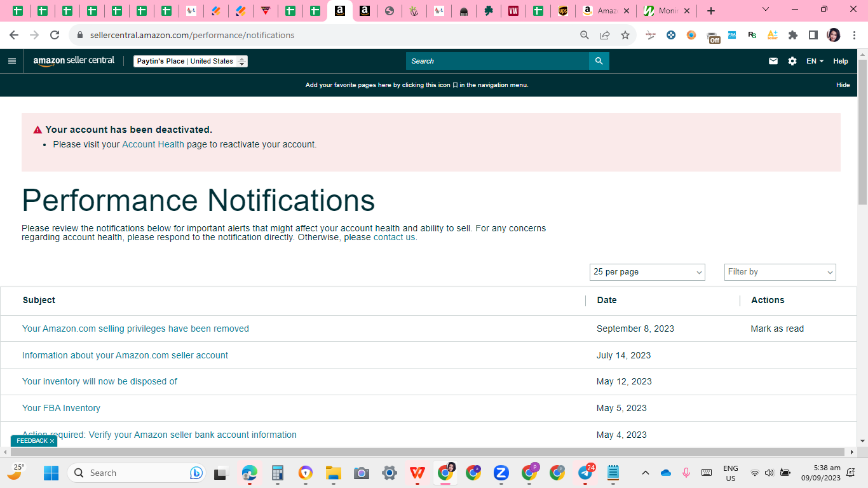Switch to the Monin browser tab
This screenshot has width=868, height=488.
tap(666, 11)
